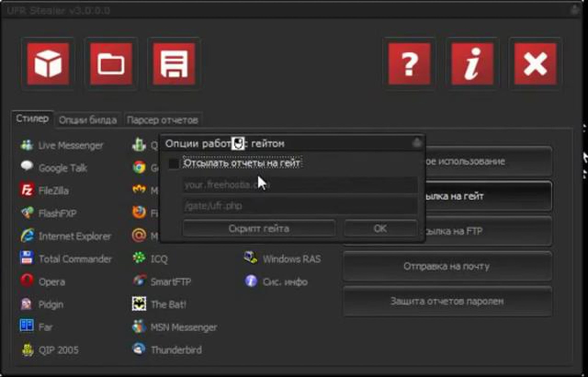The width and height of the screenshot is (588, 377).
Task: Click the red cube build icon
Action: click(48, 64)
